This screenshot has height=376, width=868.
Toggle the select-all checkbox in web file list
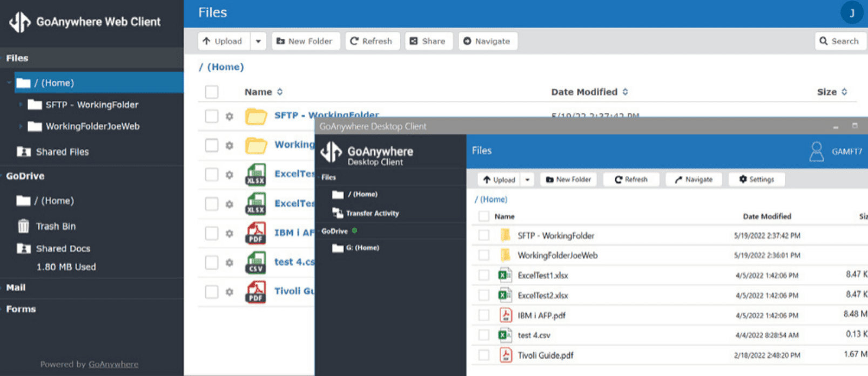(212, 92)
